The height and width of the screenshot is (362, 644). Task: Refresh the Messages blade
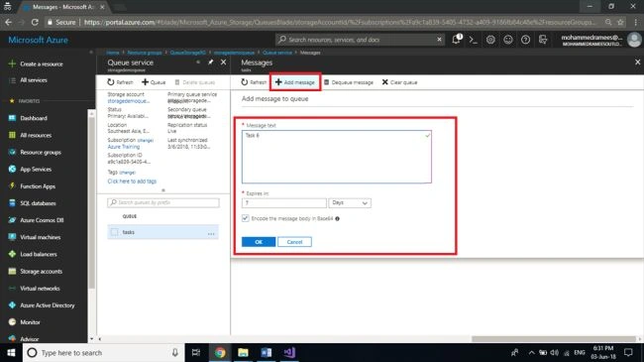pyautogui.click(x=254, y=82)
